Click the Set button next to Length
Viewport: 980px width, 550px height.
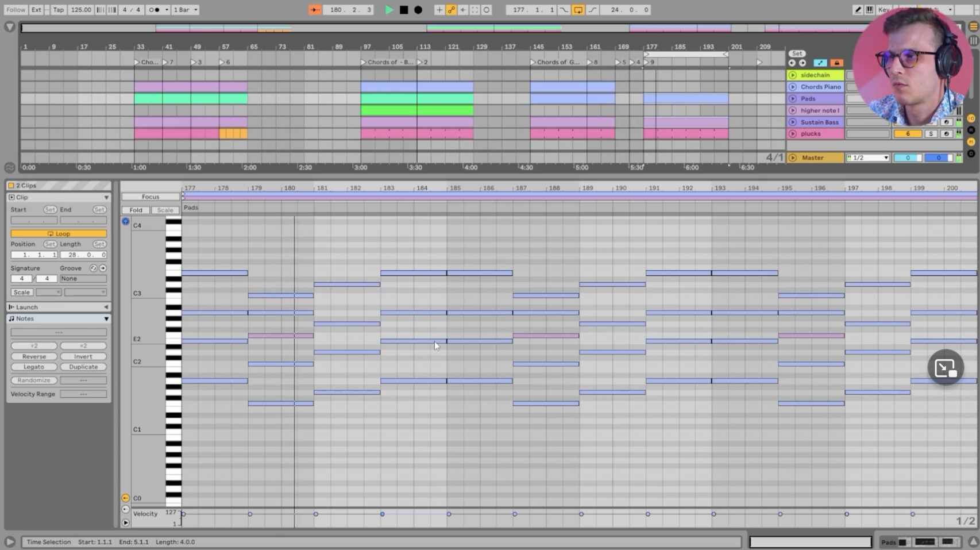point(99,244)
